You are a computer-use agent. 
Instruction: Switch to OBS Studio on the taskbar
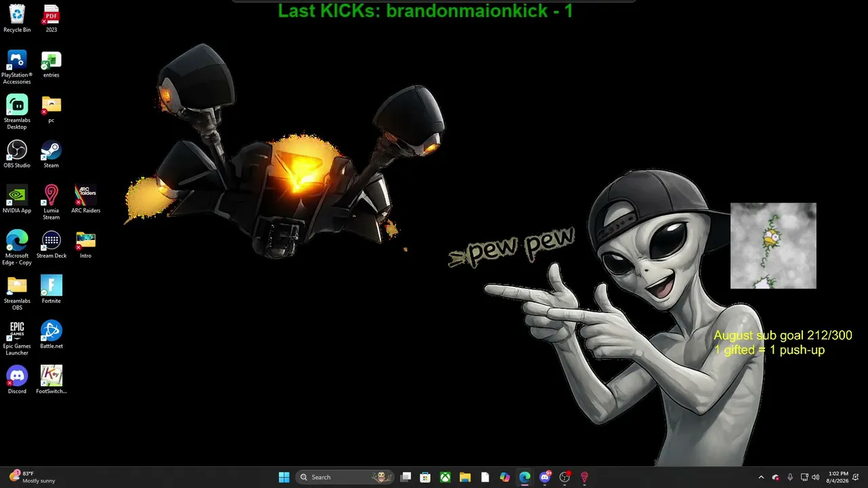pos(564,477)
